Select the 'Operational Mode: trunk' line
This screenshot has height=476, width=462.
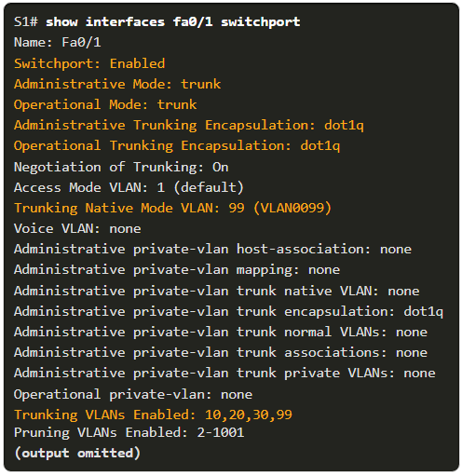pyautogui.click(x=105, y=104)
